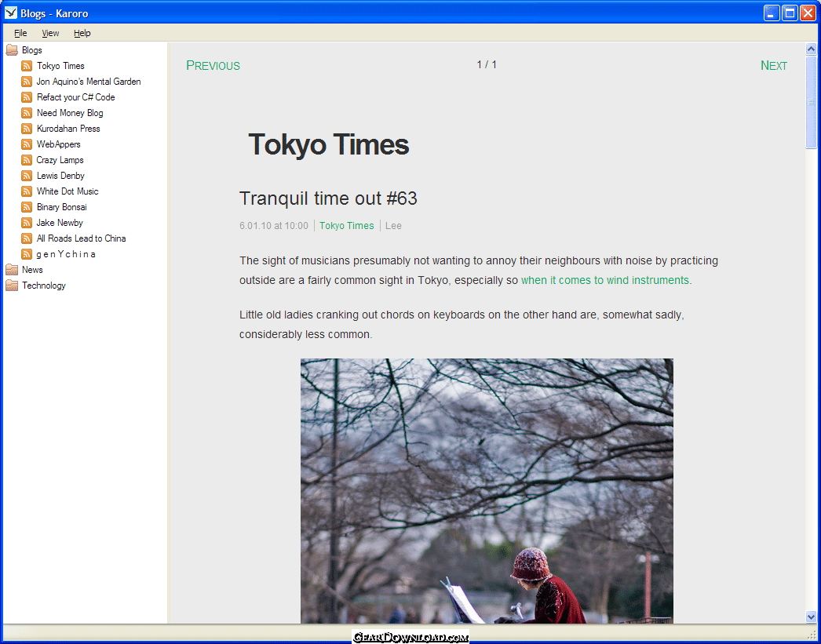Select the Technology folder label
Image resolution: width=821 pixels, height=644 pixels.
[44, 286]
